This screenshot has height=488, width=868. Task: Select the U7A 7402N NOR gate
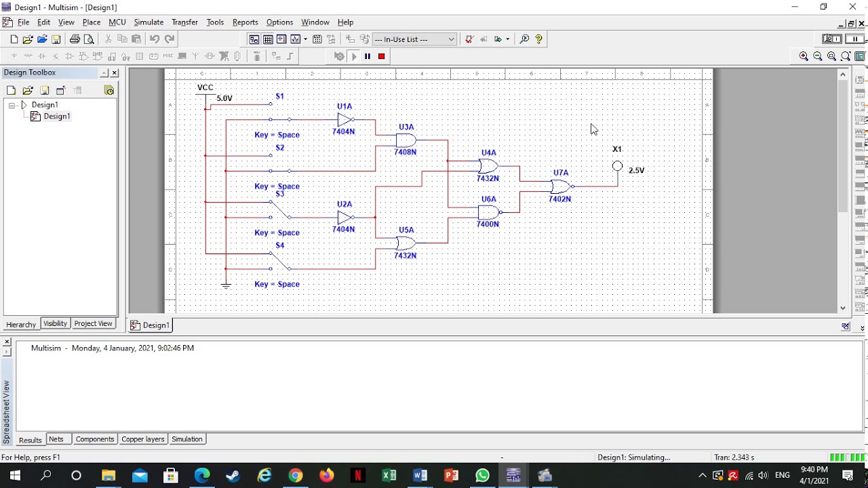point(561,186)
